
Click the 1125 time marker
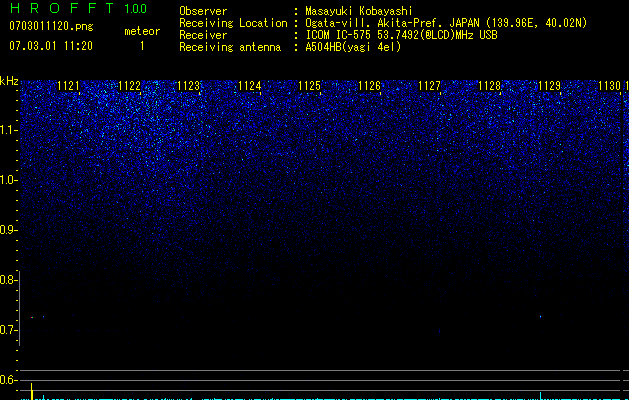pyautogui.click(x=309, y=86)
